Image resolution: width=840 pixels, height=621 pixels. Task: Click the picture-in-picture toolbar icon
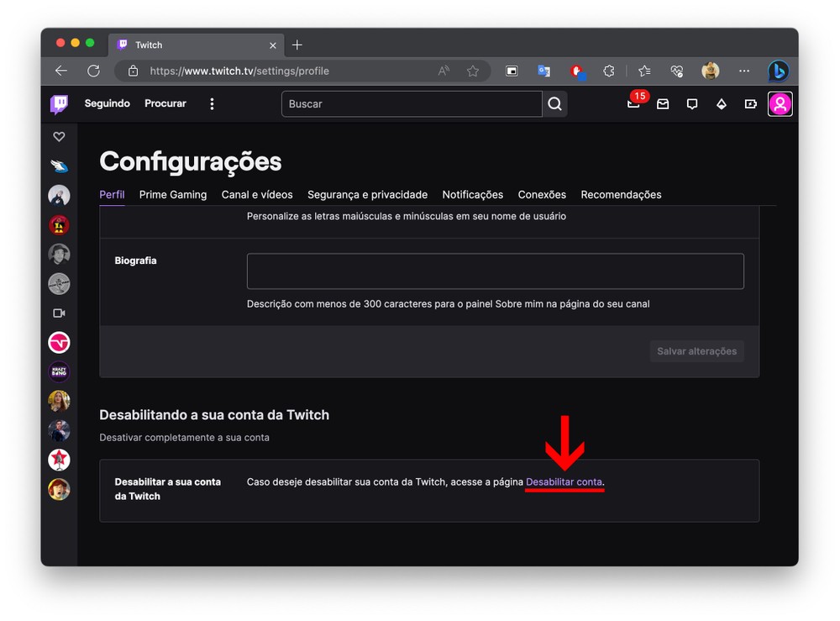[x=512, y=71]
